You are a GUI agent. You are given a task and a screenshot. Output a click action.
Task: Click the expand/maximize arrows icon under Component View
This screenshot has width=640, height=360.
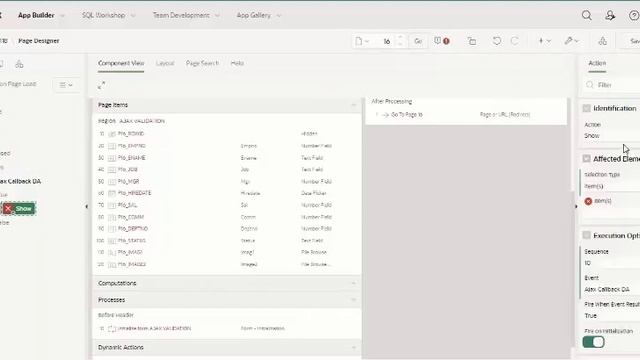coord(102,85)
